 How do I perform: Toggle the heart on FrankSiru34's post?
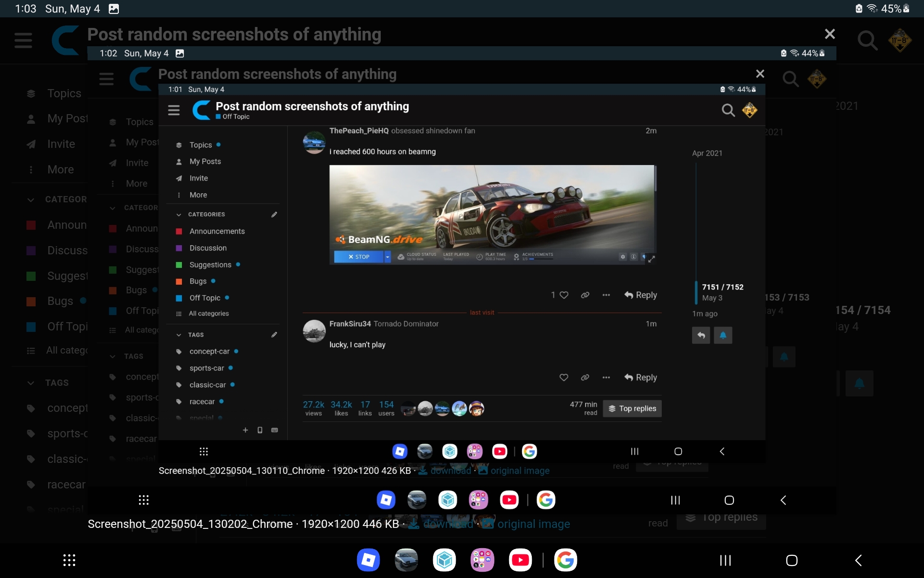564,378
